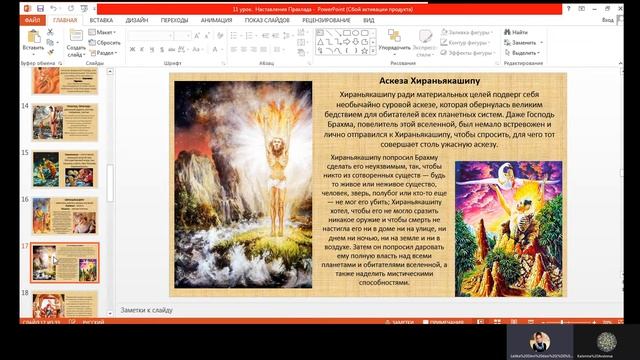Toggle left text alignment
Screen dimensions: 640x360
point(233,49)
